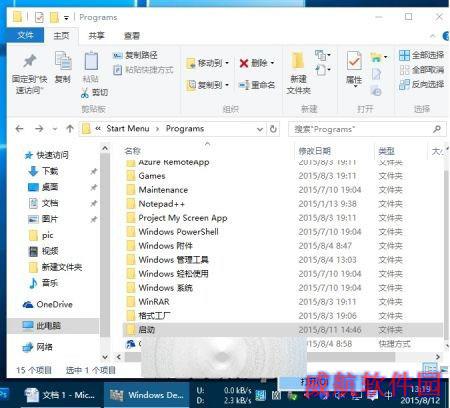Collapse the ribbon with the chevron
Viewport: 450px width, 408px height.
tap(433, 36)
